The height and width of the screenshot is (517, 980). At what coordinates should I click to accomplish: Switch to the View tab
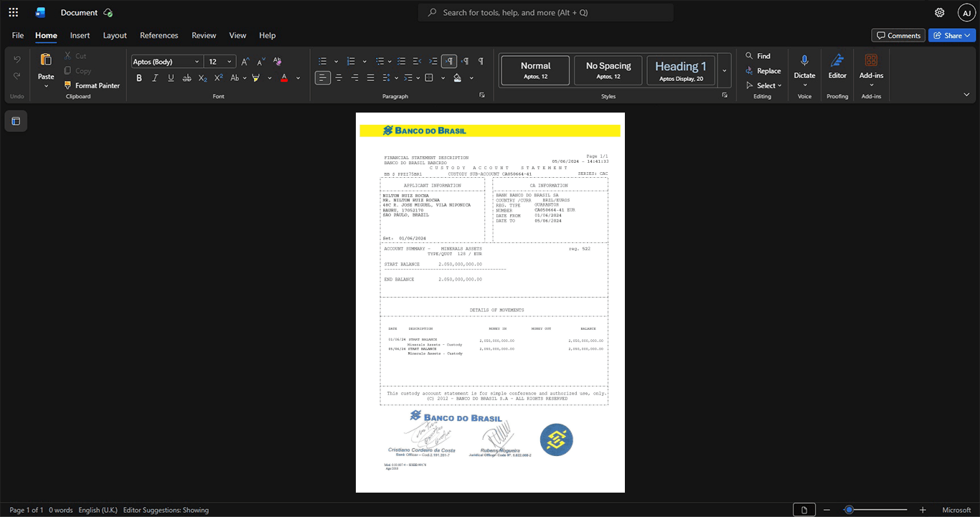pyautogui.click(x=237, y=35)
